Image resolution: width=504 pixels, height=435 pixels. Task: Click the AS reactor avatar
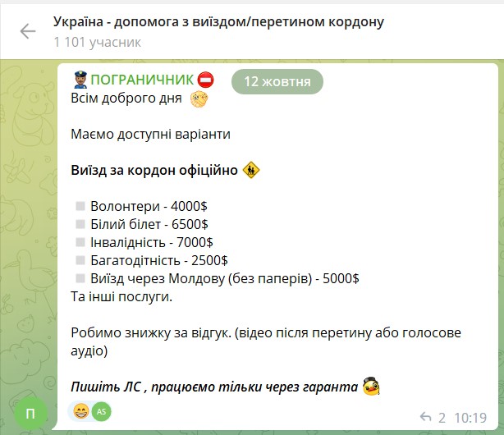101,411
